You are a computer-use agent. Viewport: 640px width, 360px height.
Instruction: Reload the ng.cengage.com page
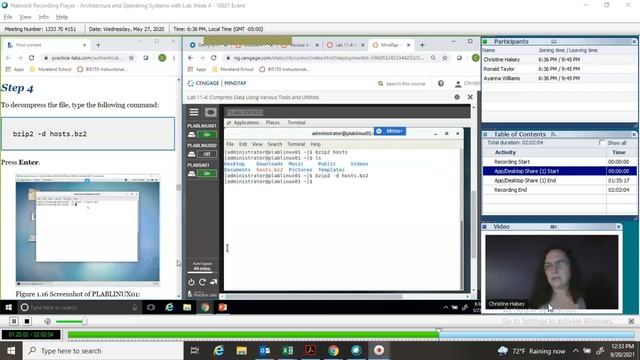tap(213, 58)
